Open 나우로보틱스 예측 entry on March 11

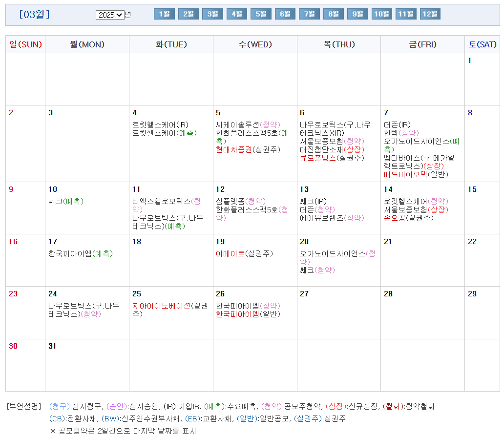click(x=168, y=222)
